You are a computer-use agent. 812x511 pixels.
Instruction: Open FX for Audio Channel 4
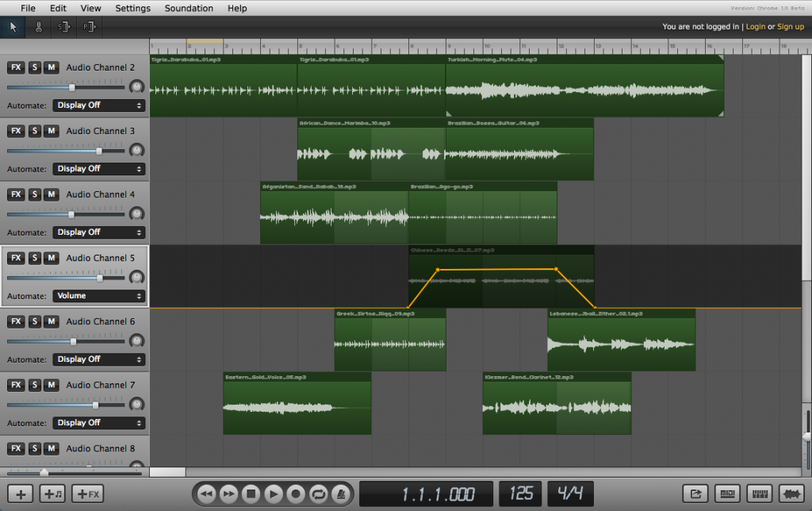(16, 194)
